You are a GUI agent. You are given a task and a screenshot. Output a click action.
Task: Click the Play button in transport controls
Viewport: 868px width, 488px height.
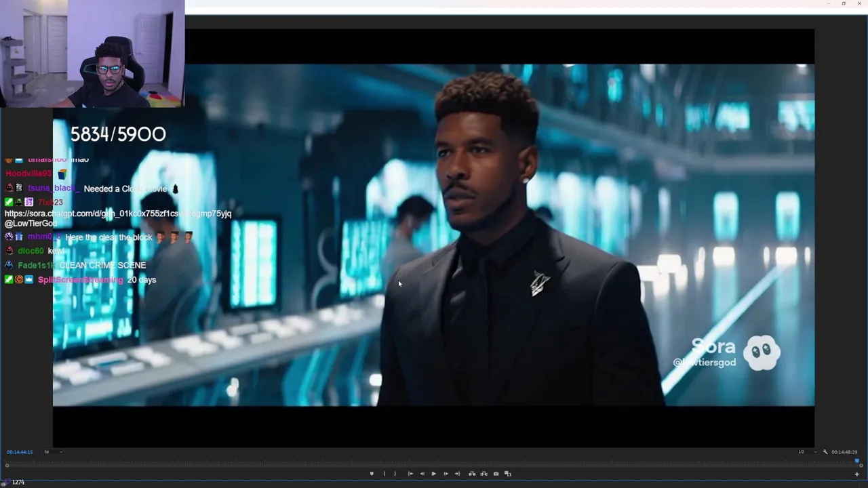[434, 474]
